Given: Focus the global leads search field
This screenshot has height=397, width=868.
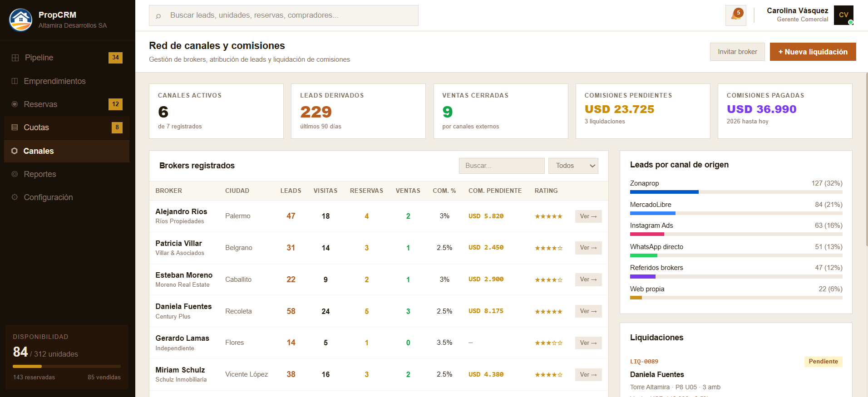Looking at the screenshot, I should 283,15.
